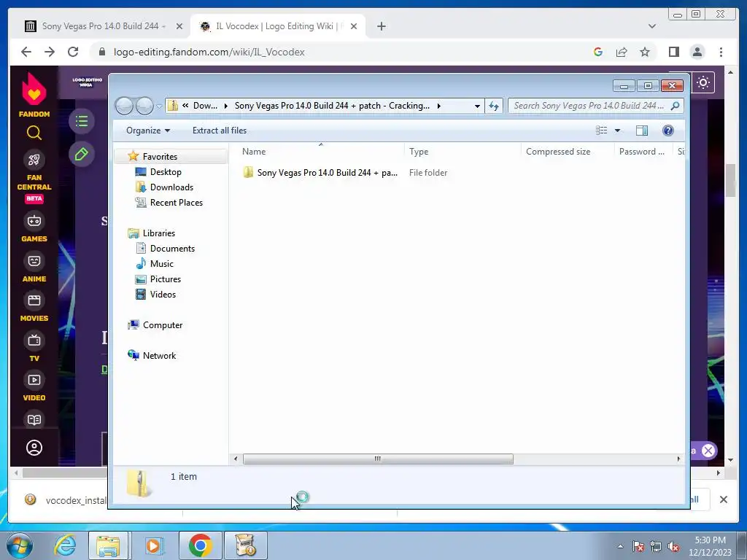Click the file list scroll right arrow
This screenshot has height=560, width=747.
(678, 459)
